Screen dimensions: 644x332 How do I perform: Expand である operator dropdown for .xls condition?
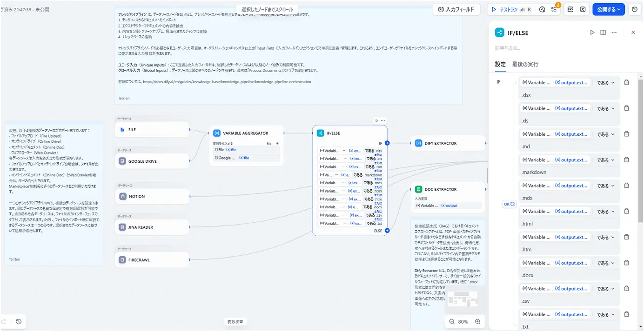click(606, 108)
